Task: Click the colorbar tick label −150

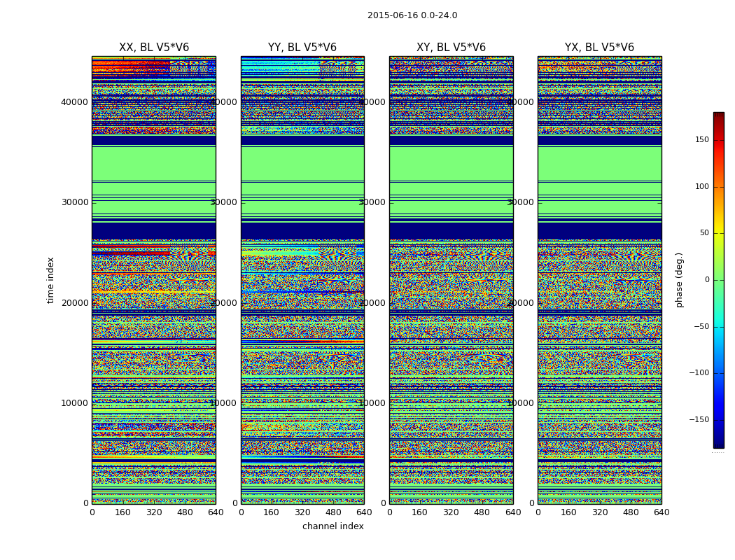Action: pos(699,419)
